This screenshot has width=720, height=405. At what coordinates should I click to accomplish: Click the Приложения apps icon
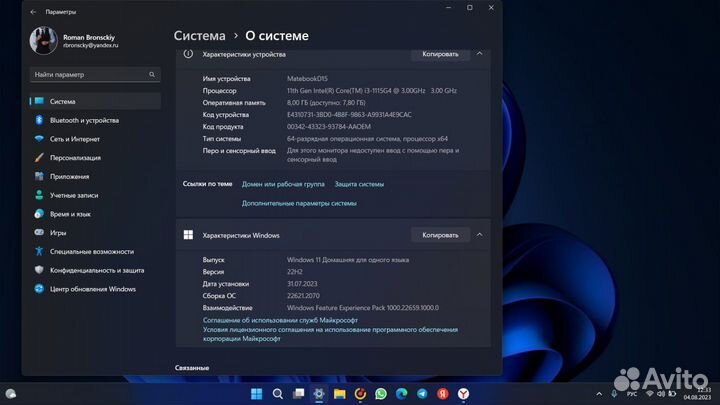click(x=39, y=176)
